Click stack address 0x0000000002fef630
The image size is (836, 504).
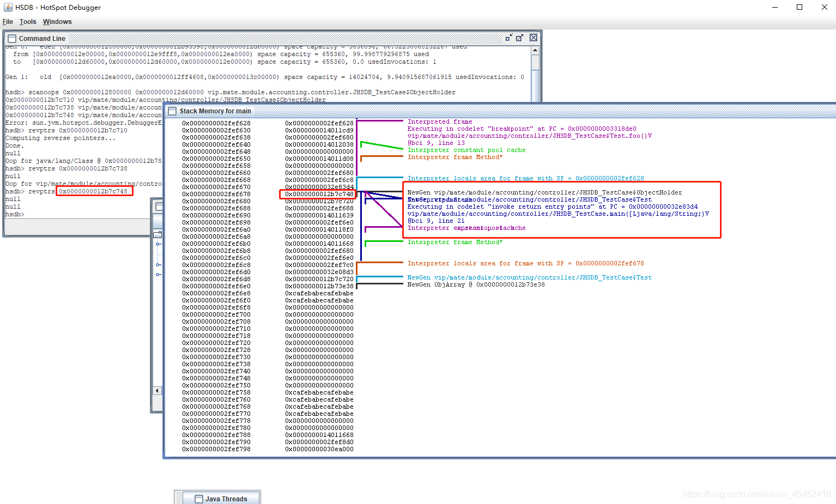point(216,130)
